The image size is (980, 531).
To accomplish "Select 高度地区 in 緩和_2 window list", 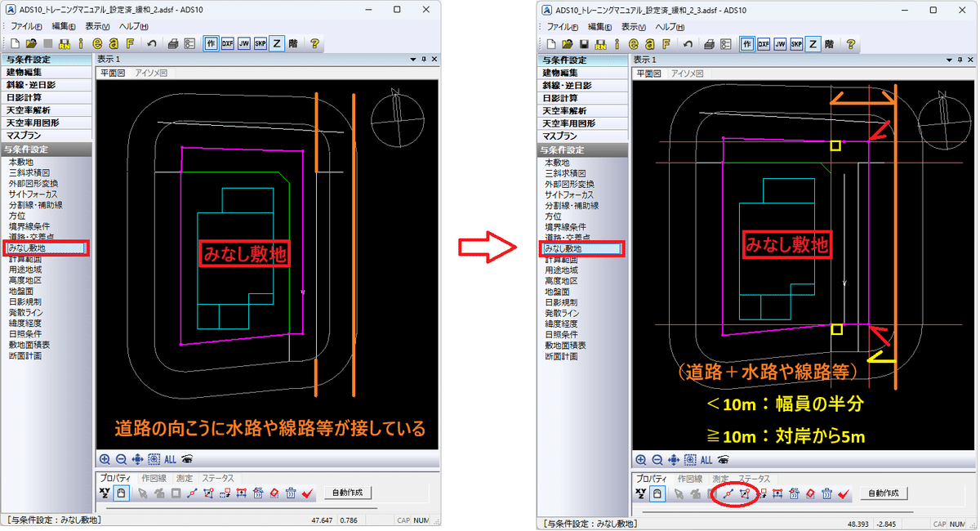I will pos(24,280).
